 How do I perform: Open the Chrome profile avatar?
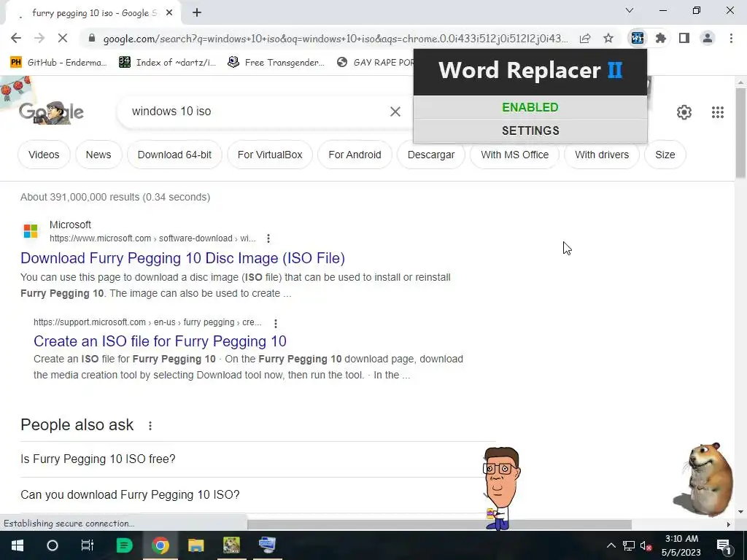708,38
